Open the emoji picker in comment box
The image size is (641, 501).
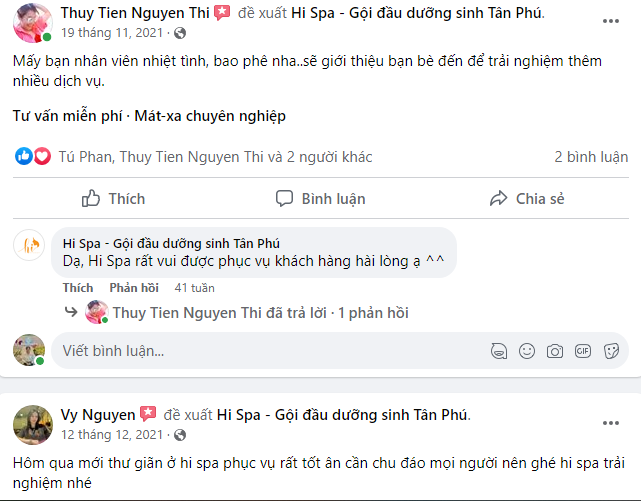[527, 351]
